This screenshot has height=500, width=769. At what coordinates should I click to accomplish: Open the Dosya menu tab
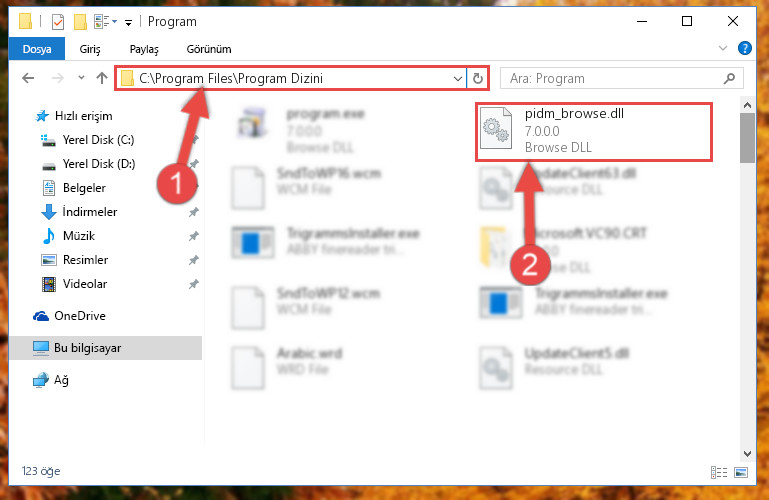37,49
